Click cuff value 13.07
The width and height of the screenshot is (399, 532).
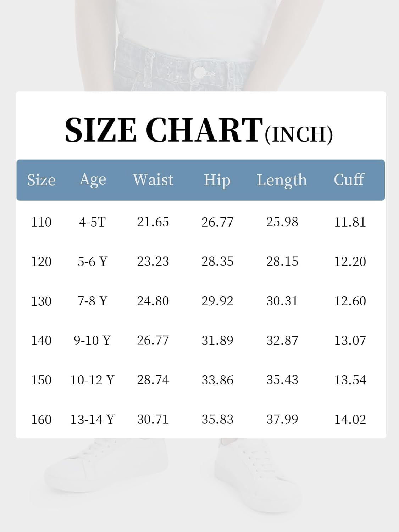(350, 340)
